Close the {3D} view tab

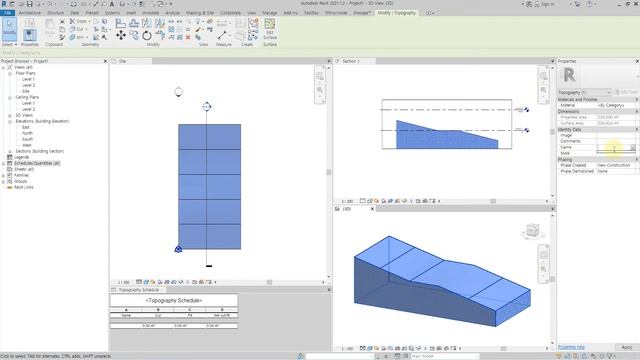(x=372, y=209)
